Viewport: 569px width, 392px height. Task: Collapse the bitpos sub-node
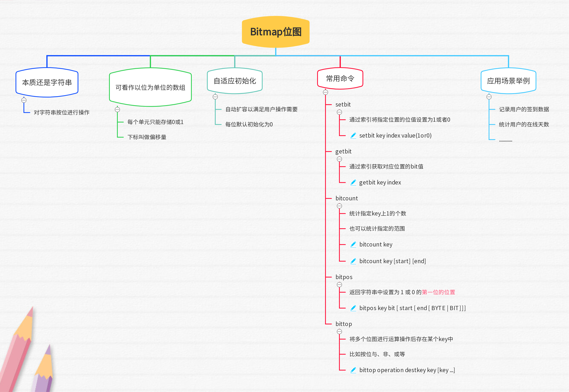click(339, 285)
